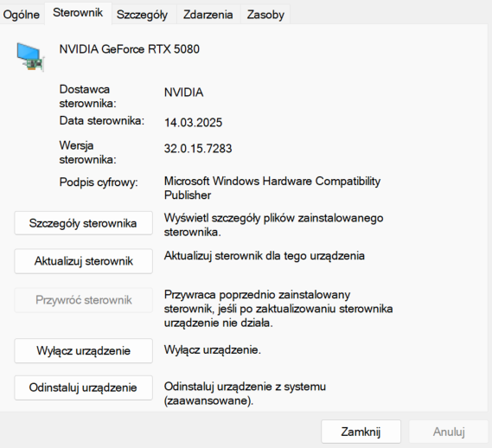The image size is (492, 448).
Task: Click Wyłącz urządzenie button
Action: tap(83, 350)
